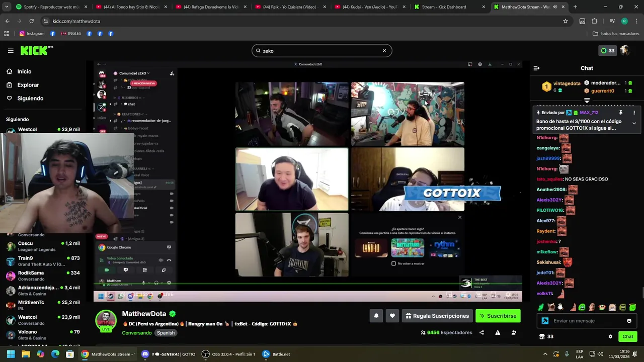Open the user profile avatar menu
This screenshot has height=362, width=644.
tap(625, 50)
